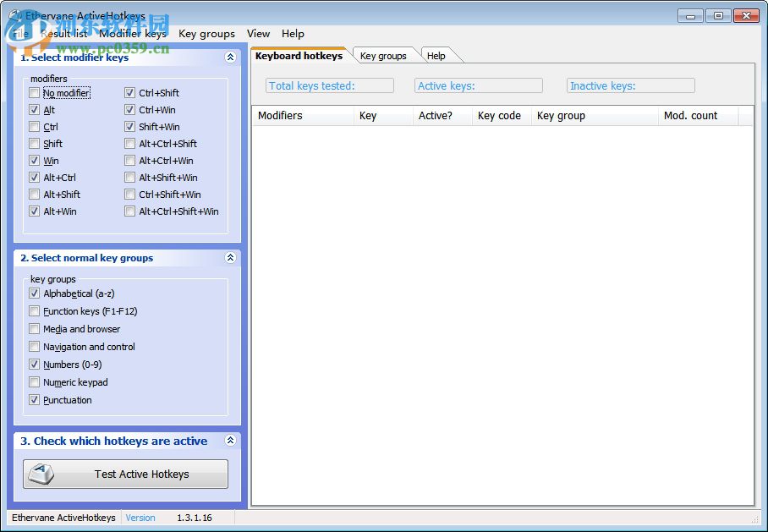Enable Media and browser key group

point(35,329)
